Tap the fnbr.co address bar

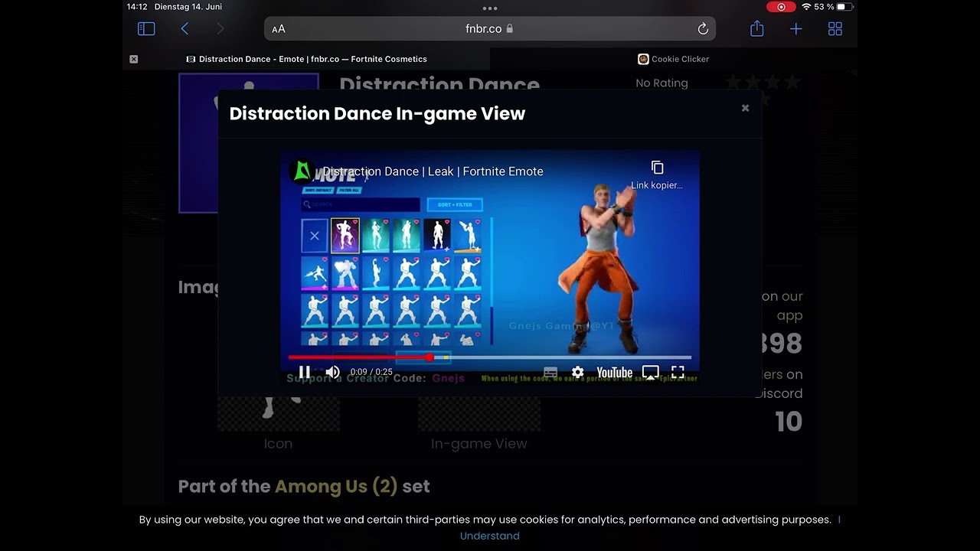coord(490,29)
